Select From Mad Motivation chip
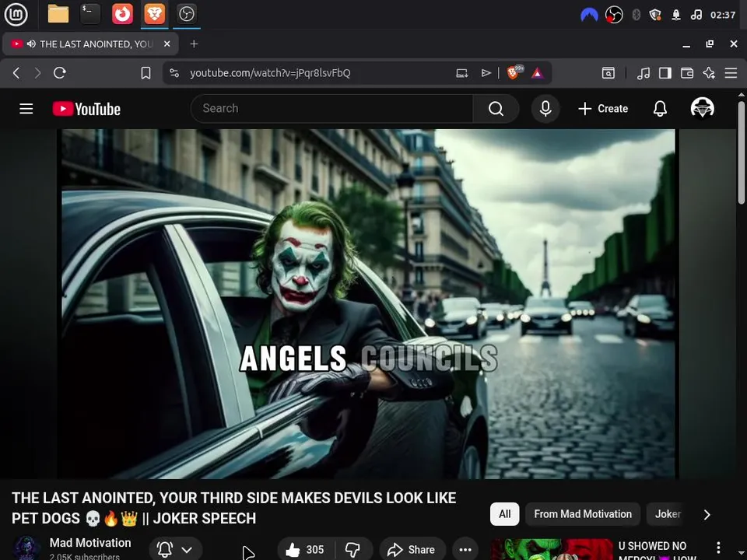Screen dimensions: 747x560 (583, 514)
